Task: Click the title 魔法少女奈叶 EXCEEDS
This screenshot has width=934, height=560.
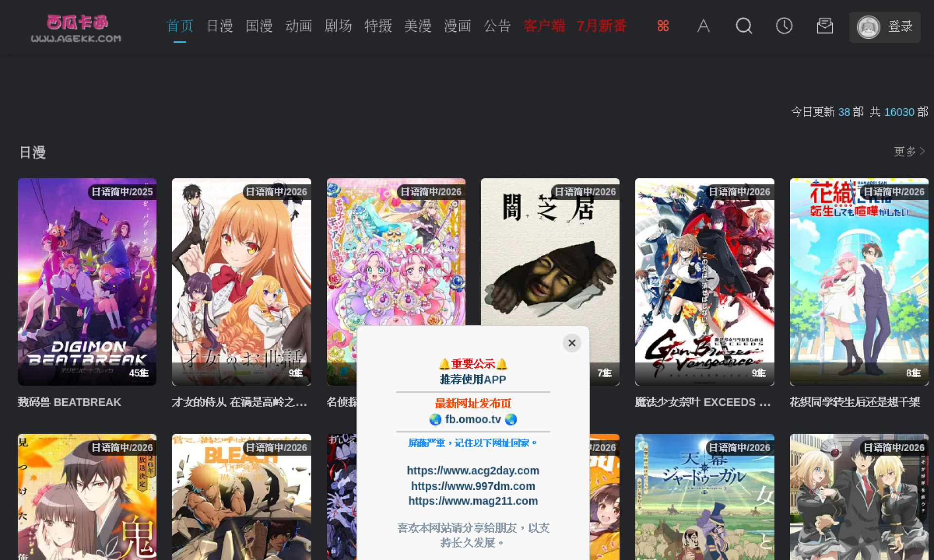Action: (702, 402)
